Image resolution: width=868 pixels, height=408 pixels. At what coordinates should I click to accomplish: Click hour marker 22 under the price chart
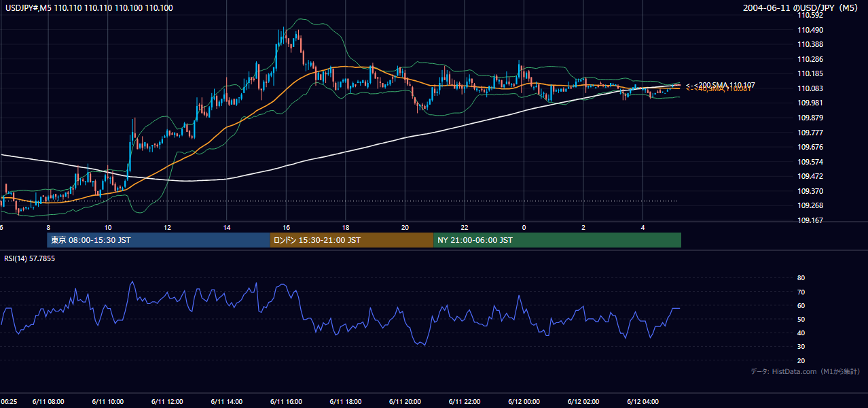click(465, 226)
